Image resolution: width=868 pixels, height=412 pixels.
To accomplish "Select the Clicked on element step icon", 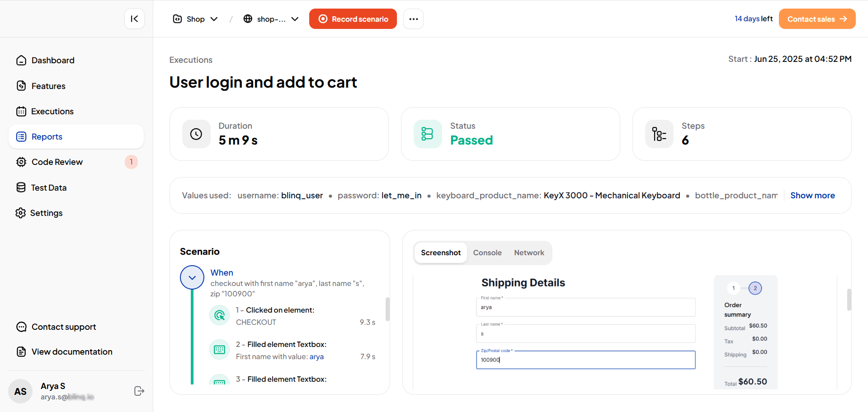I will pyautogui.click(x=220, y=315).
